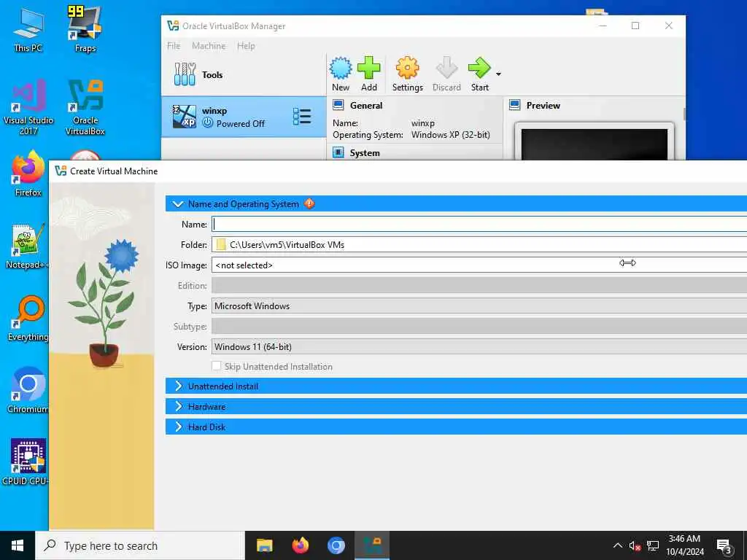Click the New toolbar icon in VirtualBox Manager
Screen dimensions: 747x560
[x=341, y=74]
